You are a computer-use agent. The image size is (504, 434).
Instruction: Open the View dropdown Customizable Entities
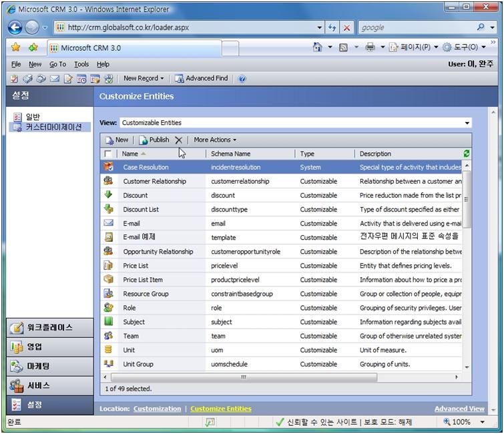tap(296, 123)
